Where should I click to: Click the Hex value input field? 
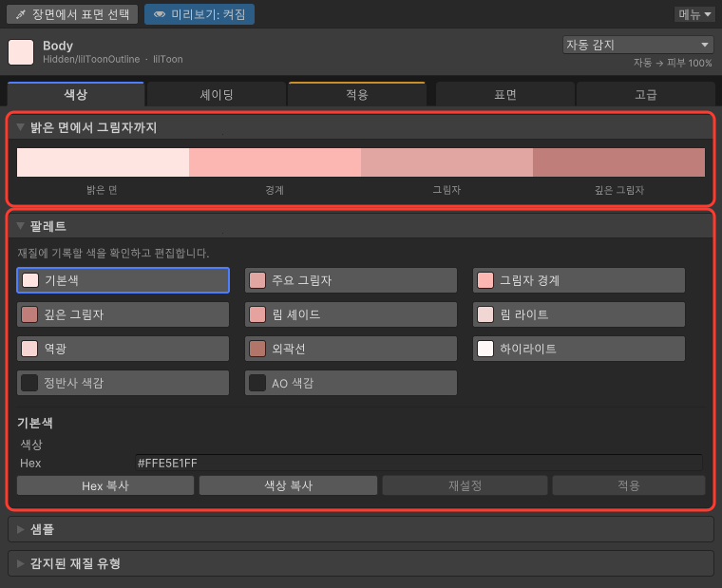[x=419, y=463]
